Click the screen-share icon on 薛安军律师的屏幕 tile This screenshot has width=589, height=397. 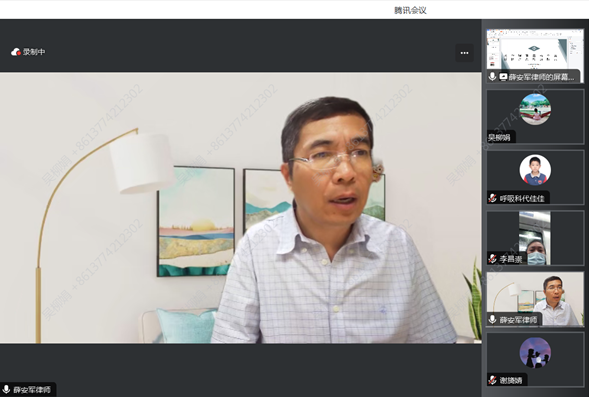pos(503,77)
